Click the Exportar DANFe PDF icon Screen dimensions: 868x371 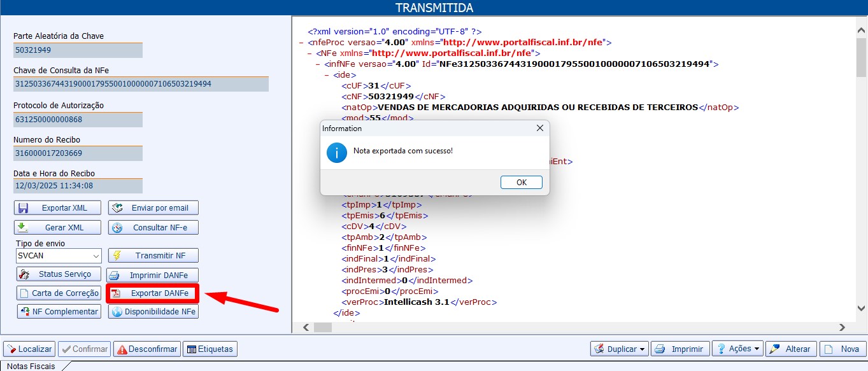pyautogui.click(x=117, y=293)
